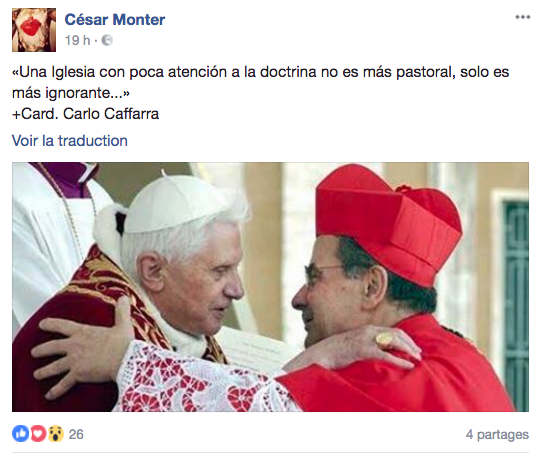Click the César Monter author name
The image size is (542, 454).
tap(115, 20)
